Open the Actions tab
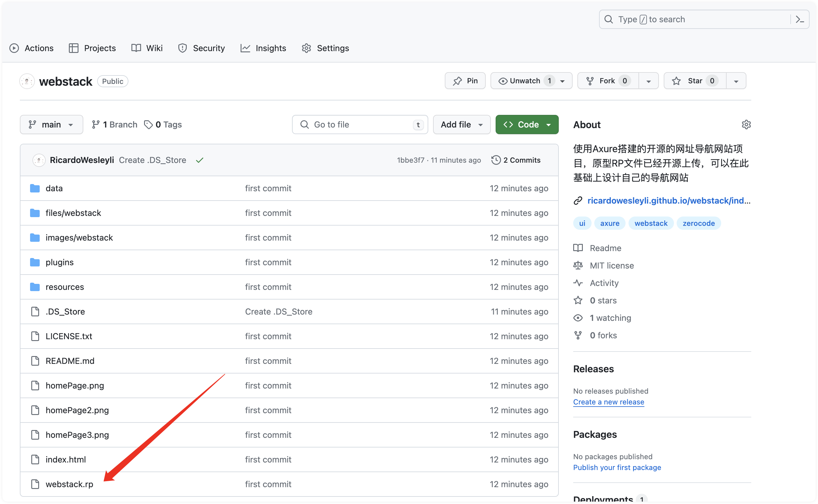 (32, 48)
